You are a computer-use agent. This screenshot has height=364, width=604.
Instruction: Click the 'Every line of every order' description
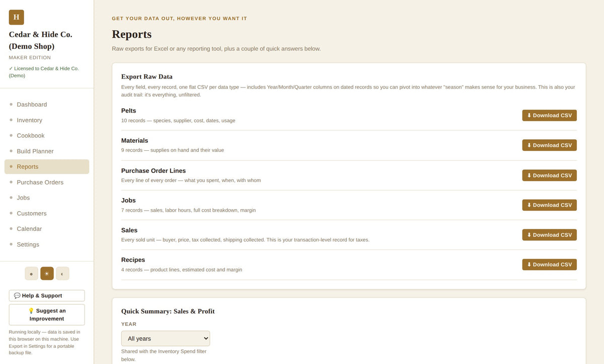click(x=191, y=180)
